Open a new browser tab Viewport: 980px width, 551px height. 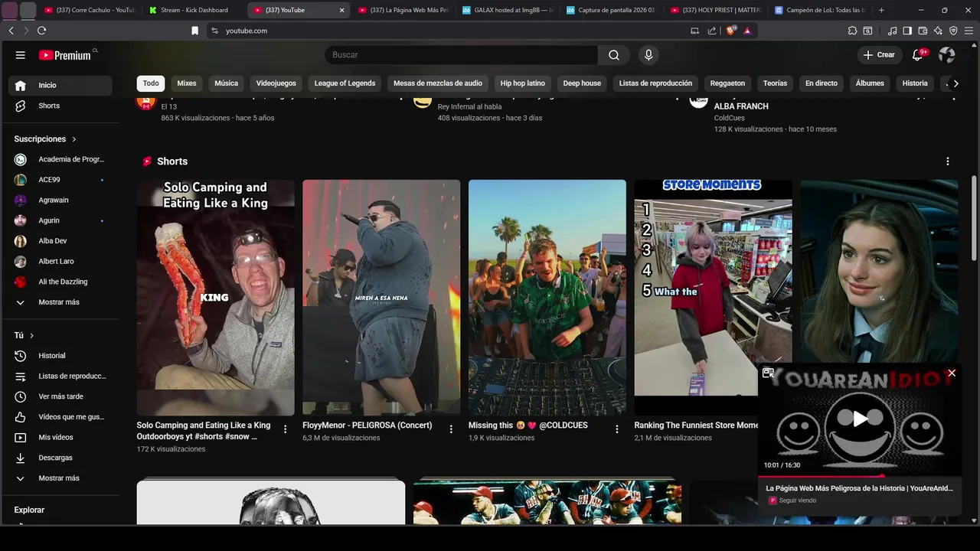[881, 10]
